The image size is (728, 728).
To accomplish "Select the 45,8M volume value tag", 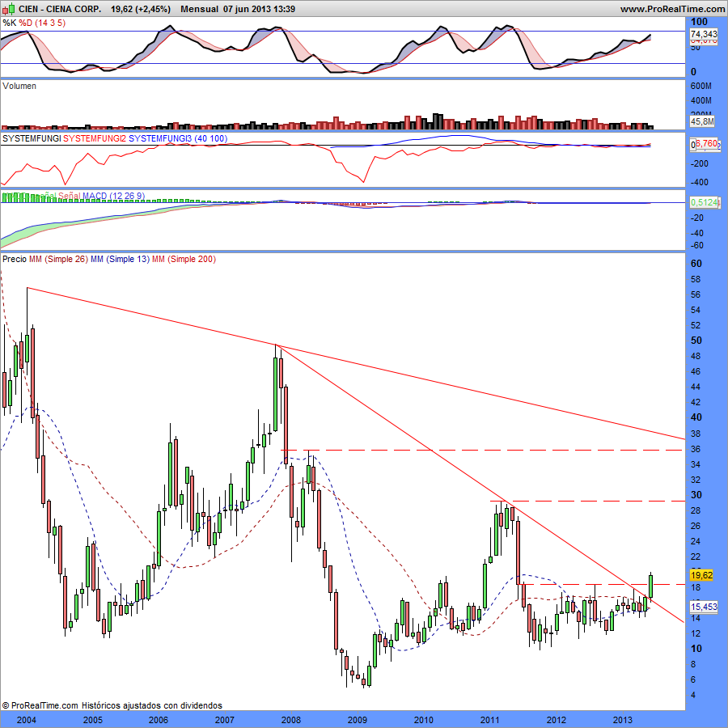I will [x=702, y=121].
